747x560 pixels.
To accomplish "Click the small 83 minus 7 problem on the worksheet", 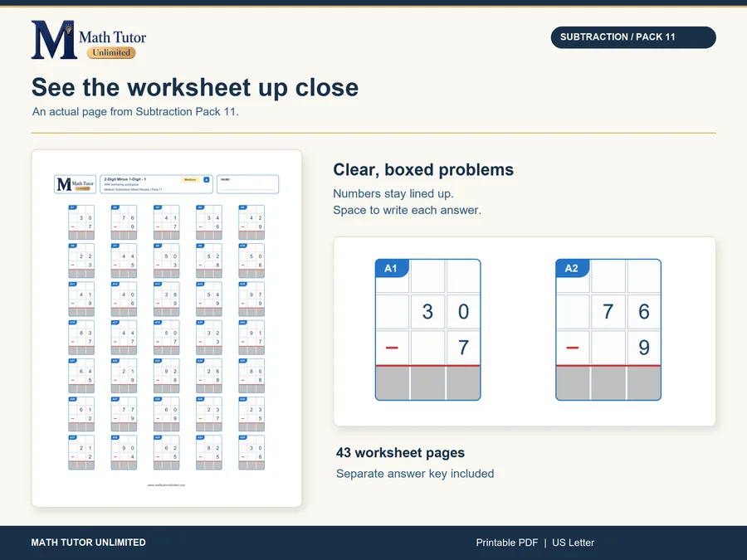I will click(81, 337).
